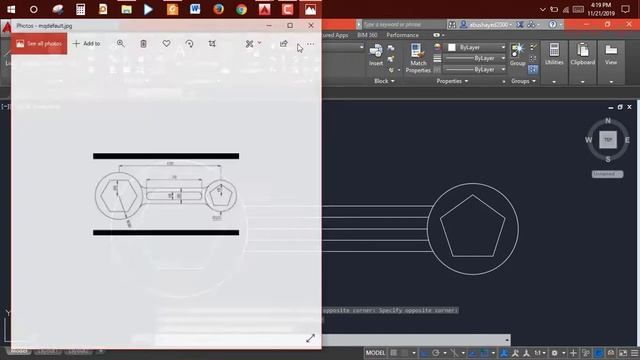Rotate the photo using the rotate icon
The width and height of the screenshot is (640, 360).
click(x=189, y=43)
